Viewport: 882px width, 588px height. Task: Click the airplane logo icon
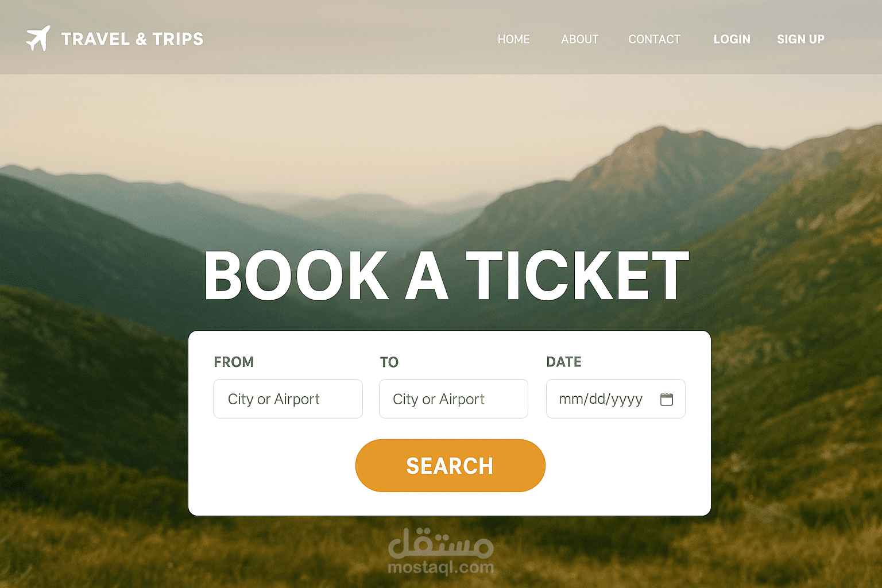[38, 38]
